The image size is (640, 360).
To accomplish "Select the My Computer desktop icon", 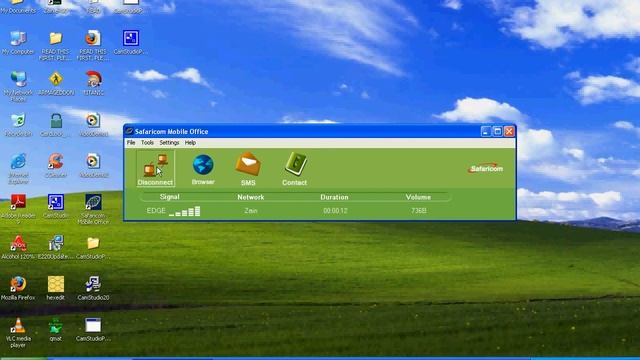I will click(x=18, y=43).
